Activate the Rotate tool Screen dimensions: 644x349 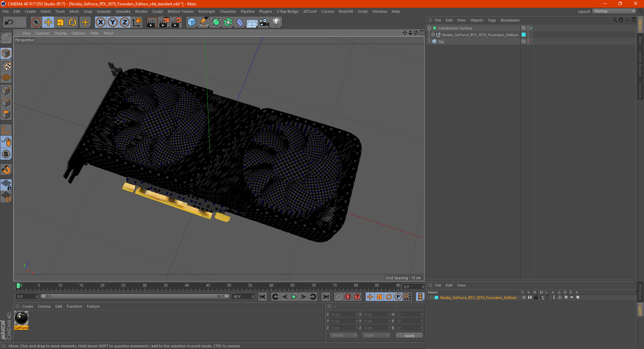(x=72, y=22)
